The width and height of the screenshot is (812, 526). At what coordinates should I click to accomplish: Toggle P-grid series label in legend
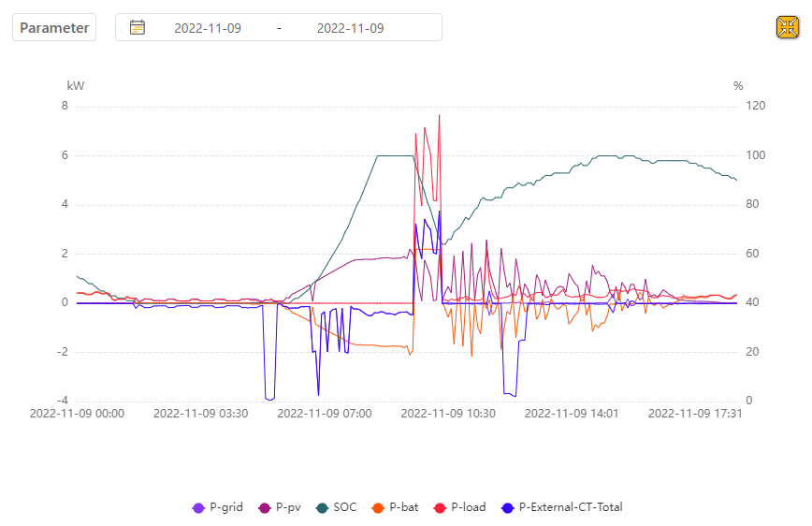coord(226,507)
